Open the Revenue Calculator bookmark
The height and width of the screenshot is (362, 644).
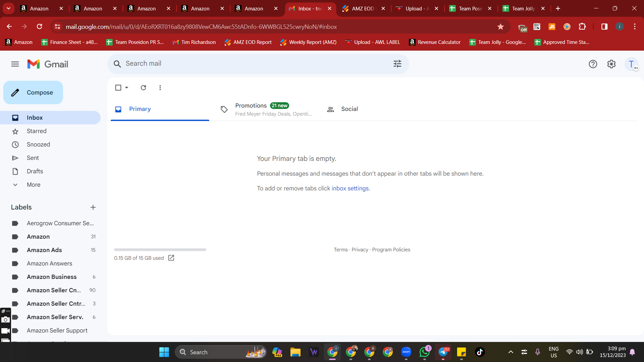pos(435,42)
